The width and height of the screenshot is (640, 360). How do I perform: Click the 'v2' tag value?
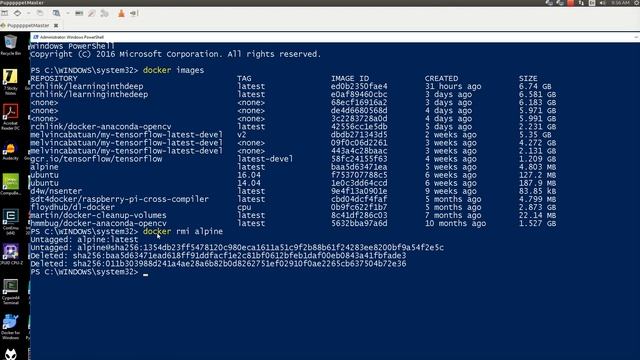coord(242,135)
